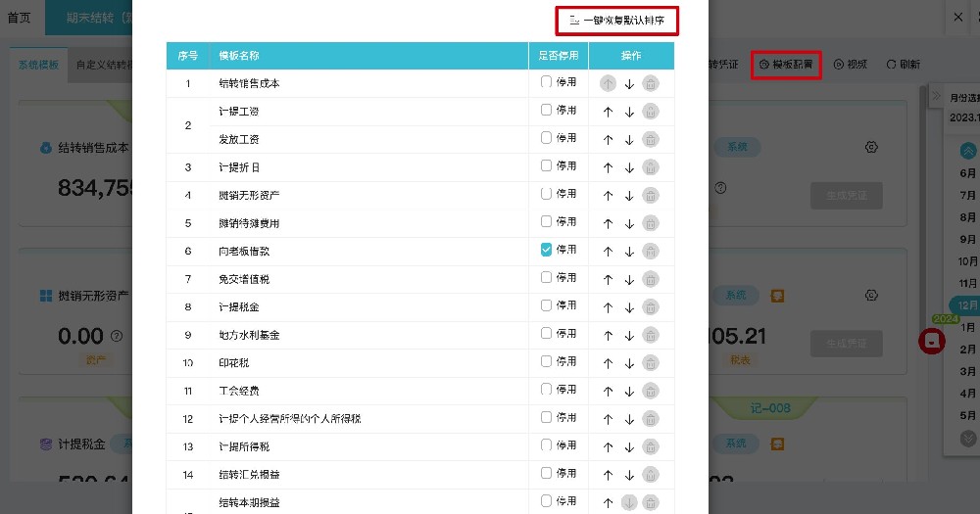Tick 停用 checkbox for 结转汇兑损益
Image resolution: width=980 pixels, height=514 pixels.
pyautogui.click(x=546, y=473)
